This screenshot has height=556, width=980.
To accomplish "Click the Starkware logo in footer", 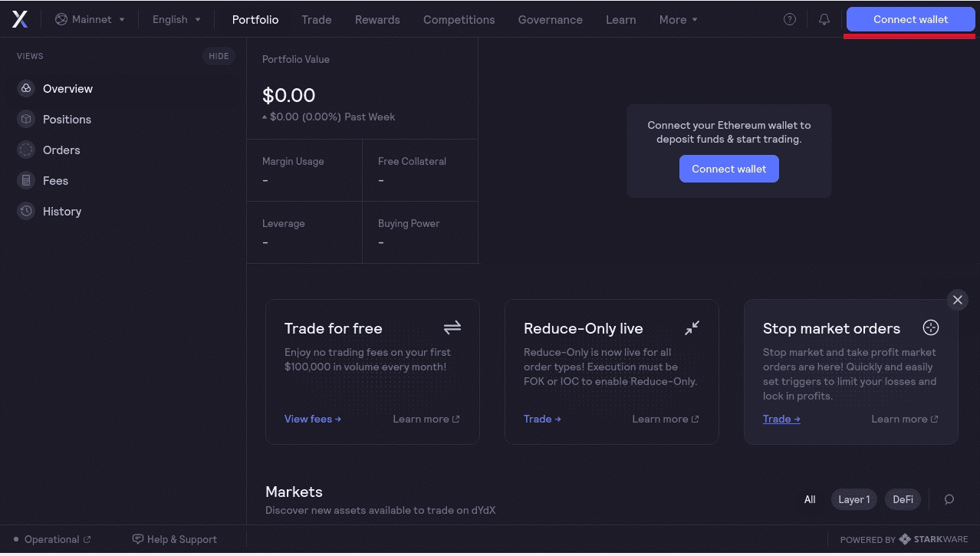I will (x=934, y=539).
